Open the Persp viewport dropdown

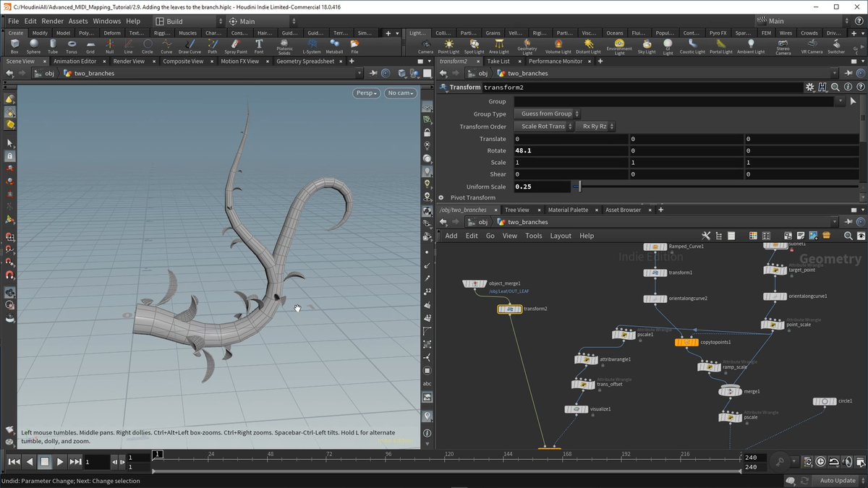pyautogui.click(x=367, y=93)
